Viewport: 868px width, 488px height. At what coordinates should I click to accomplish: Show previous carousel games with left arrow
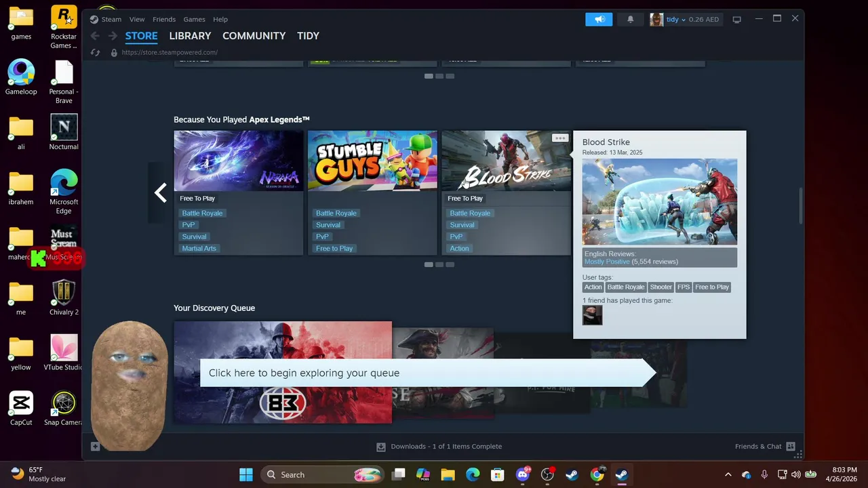point(161,193)
